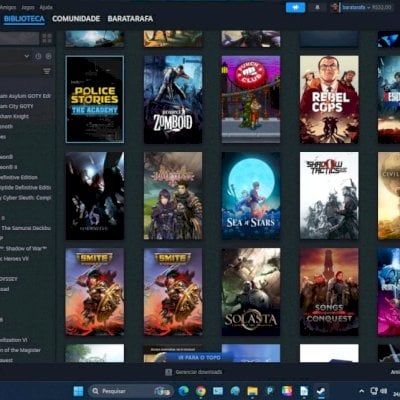
Task: Select Heroes VII entry in sidebar
Action: tap(15, 259)
